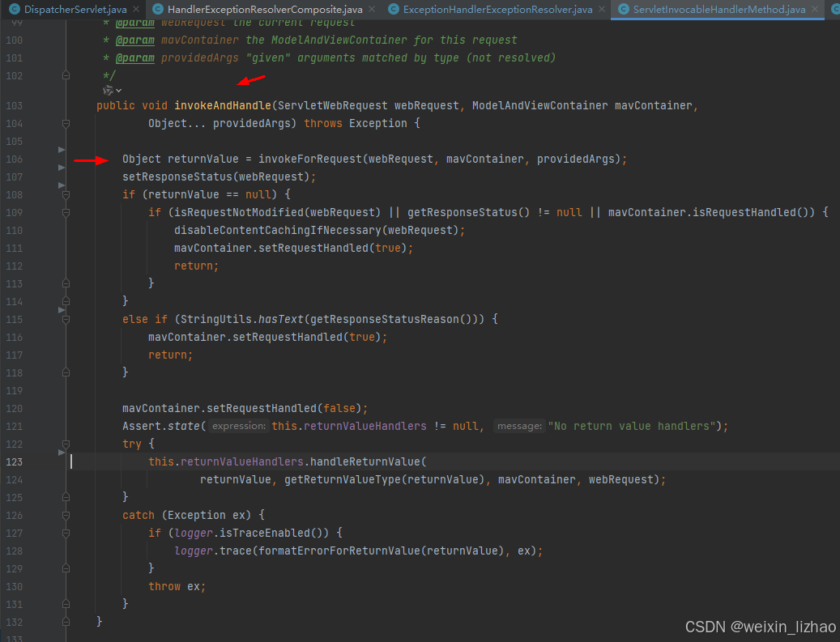Click formatErrorForReturnValue on line 128
This screenshot has height=642, width=840.
[339, 551]
